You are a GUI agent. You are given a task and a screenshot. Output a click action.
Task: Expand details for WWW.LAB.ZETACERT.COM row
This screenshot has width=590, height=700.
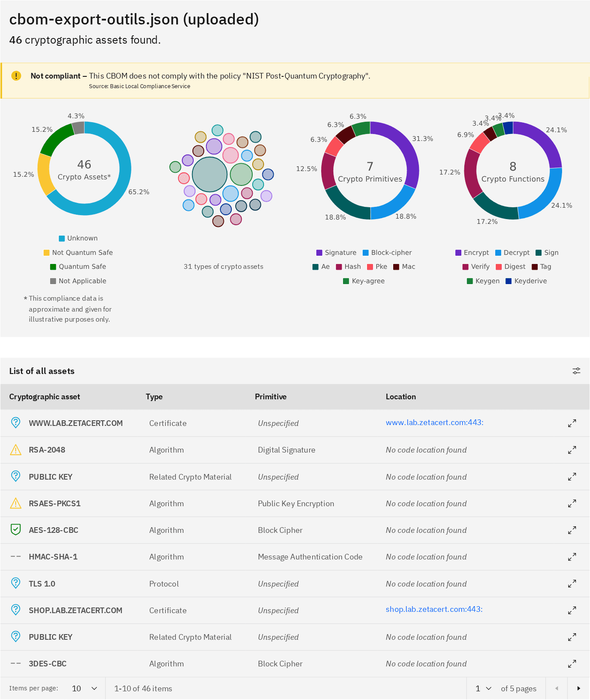[x=572, y=423]
